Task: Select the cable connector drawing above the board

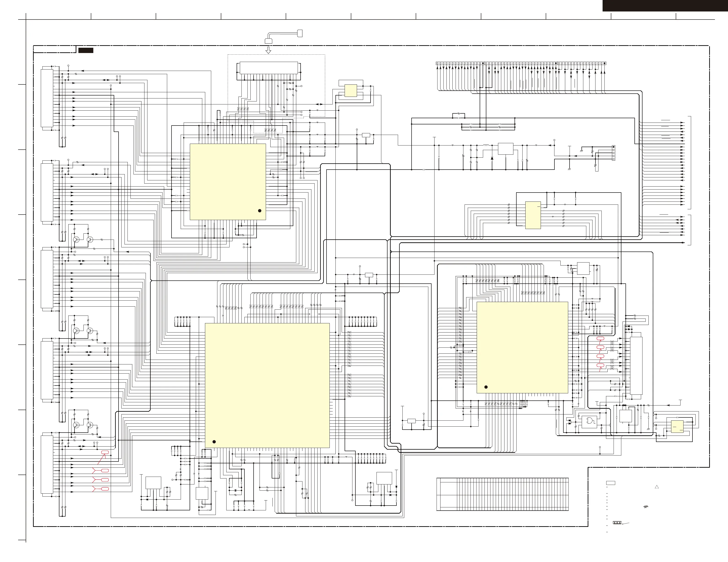Action: [x=284, y=36]
